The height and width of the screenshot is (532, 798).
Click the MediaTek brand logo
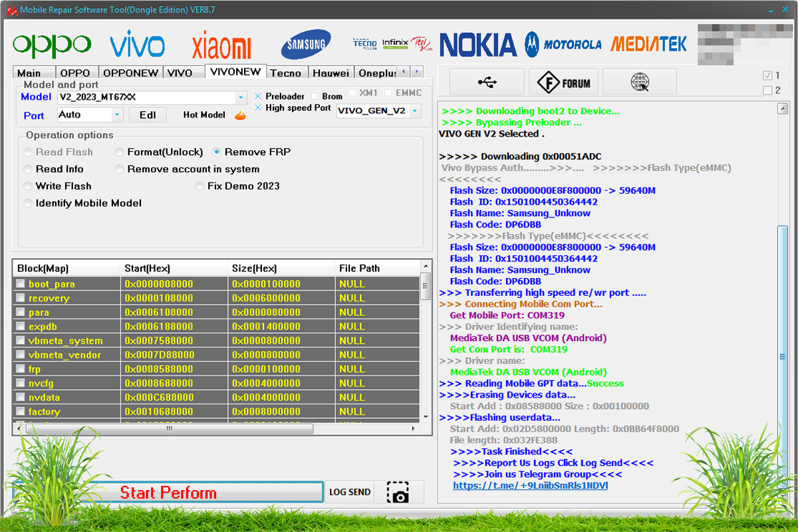(648, 44)
